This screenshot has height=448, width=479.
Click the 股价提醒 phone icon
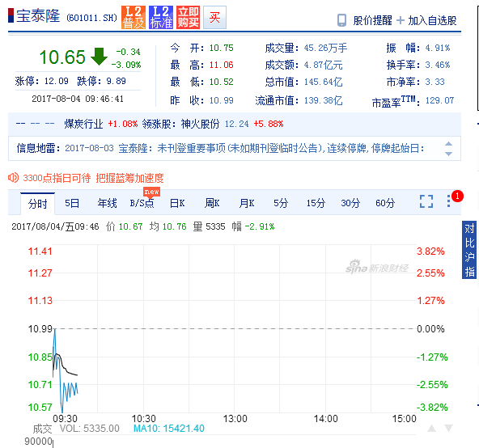coord(341,20)
